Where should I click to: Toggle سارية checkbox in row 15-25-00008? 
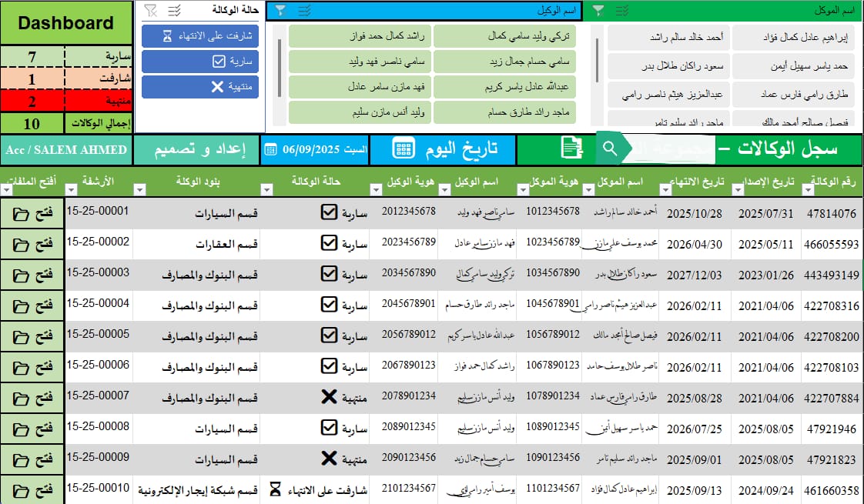[329, 427]
